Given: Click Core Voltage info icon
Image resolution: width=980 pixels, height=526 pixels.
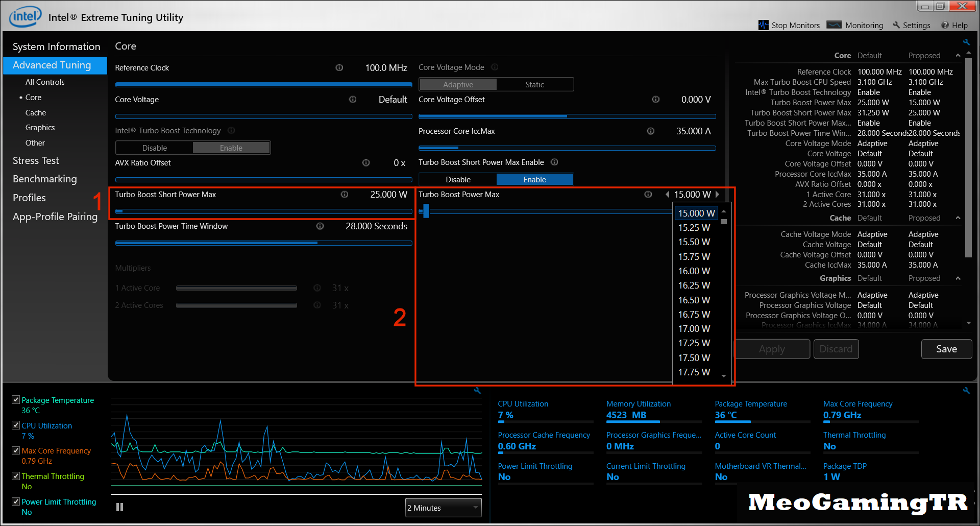Looking at the screenshot, I should (x=353, y=99).
